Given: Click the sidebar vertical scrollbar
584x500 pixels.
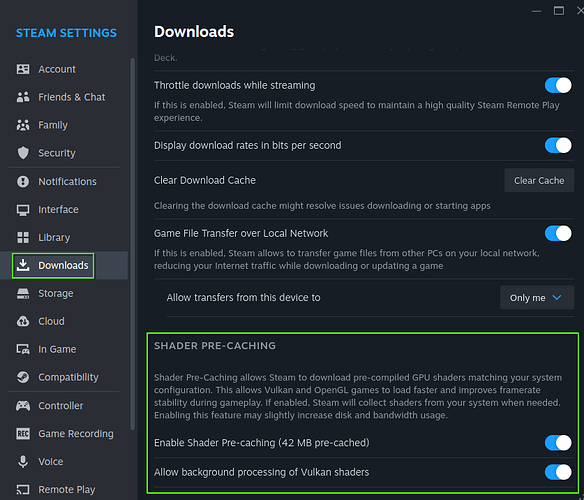Looking at the screenshot, I should pyautogui.click(x=133, y=244).
